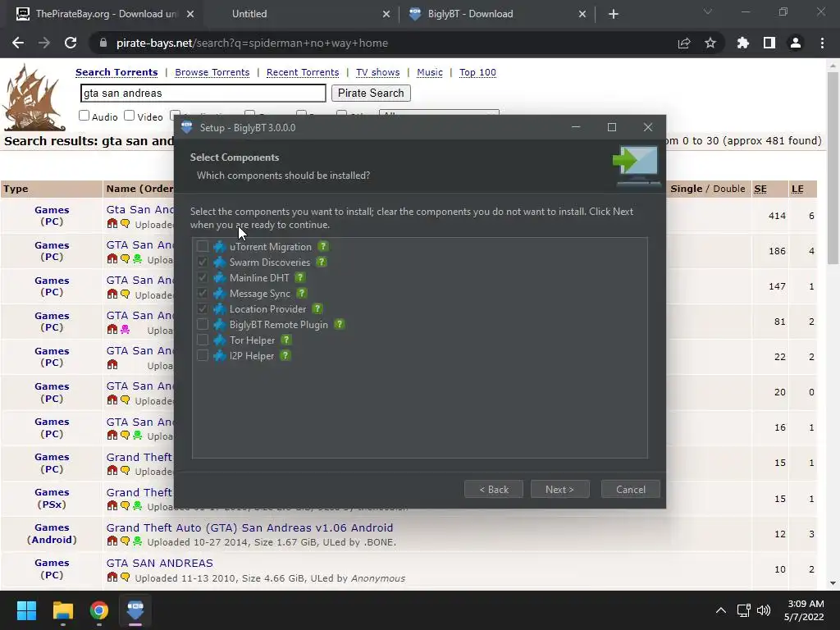Bookmark this page with the star icon

point(710,43)
